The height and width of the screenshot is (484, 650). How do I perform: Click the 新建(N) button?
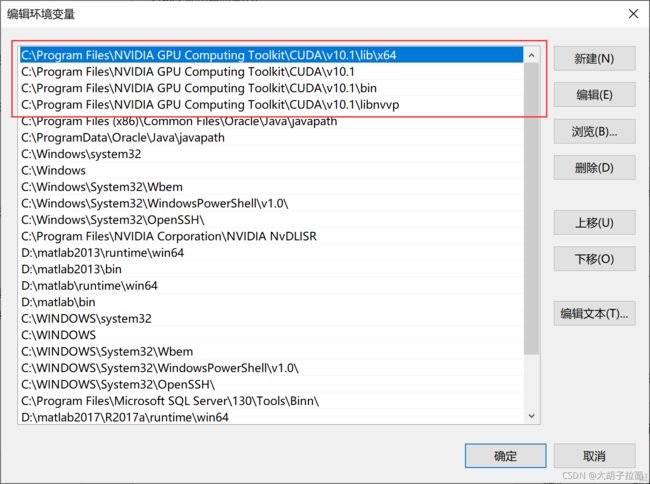coord(594,58)
